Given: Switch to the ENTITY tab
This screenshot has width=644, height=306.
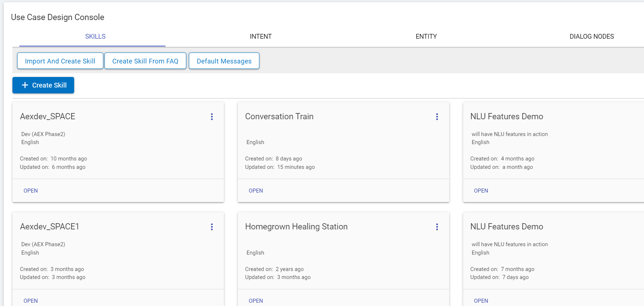Looking at the screenshot, I should tap(426, 36).
